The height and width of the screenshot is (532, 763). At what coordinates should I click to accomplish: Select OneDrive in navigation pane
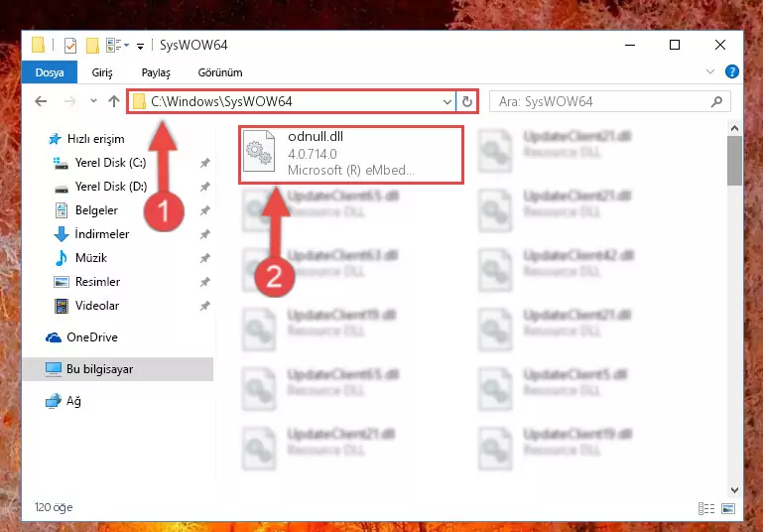tap(81, 337)
